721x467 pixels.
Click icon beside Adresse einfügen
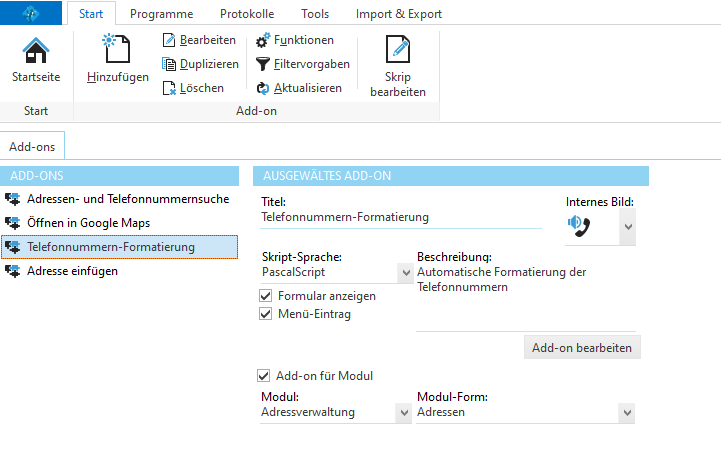tap(12, 271)
